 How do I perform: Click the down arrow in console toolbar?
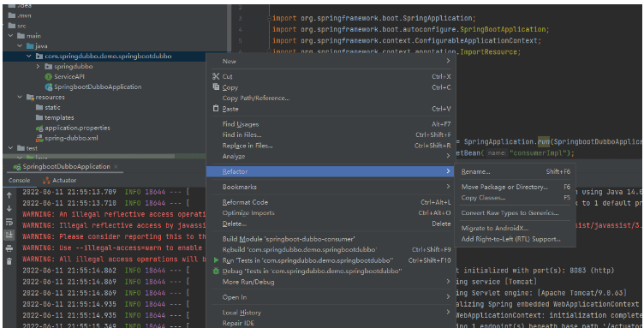pos(9,209)
